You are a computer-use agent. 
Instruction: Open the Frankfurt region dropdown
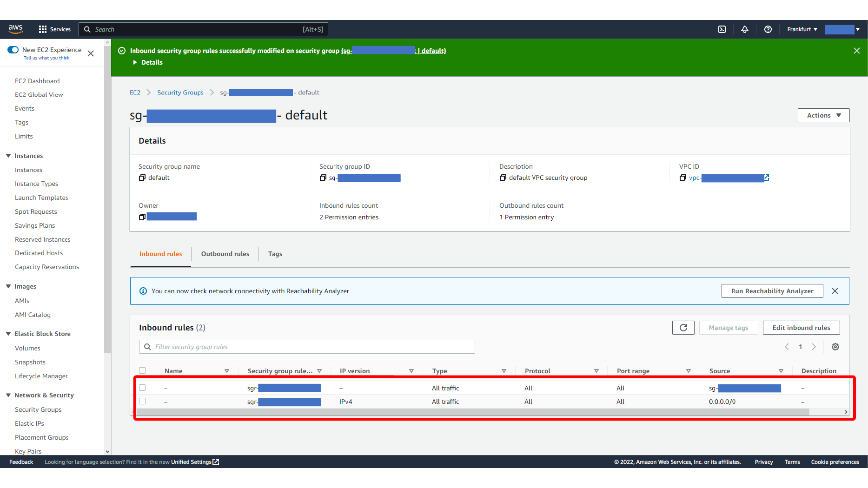click(x=802, y=29)
